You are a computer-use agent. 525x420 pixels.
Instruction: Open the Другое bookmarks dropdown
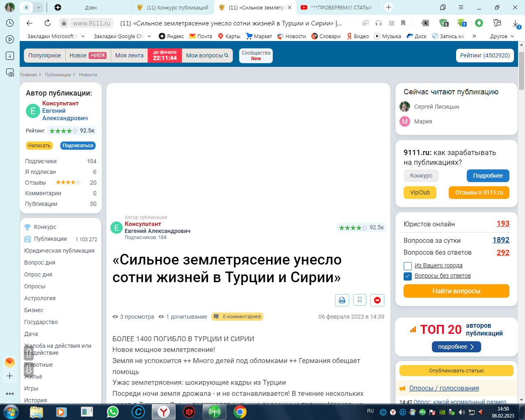[x=501, y=36]
